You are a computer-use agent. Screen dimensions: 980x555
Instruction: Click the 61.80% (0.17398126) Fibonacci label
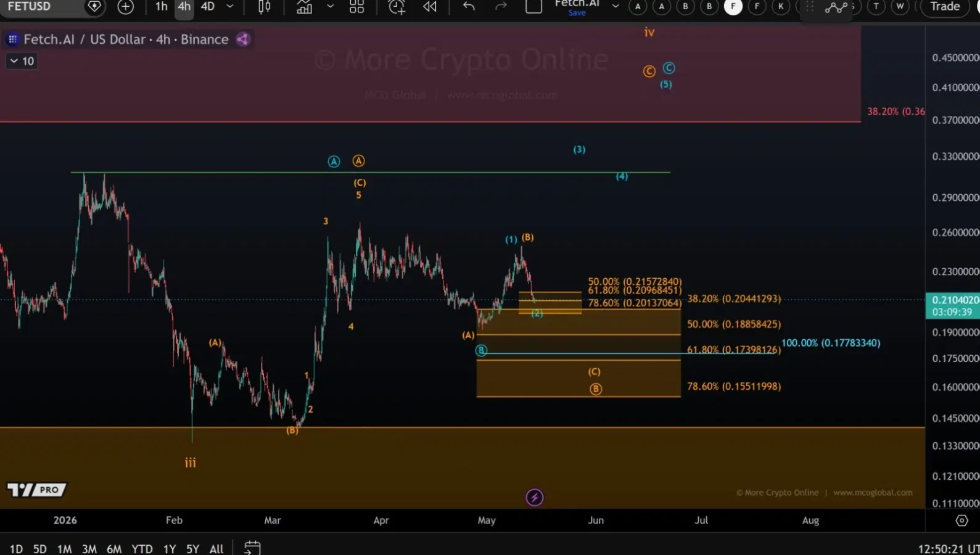(734, 350)
